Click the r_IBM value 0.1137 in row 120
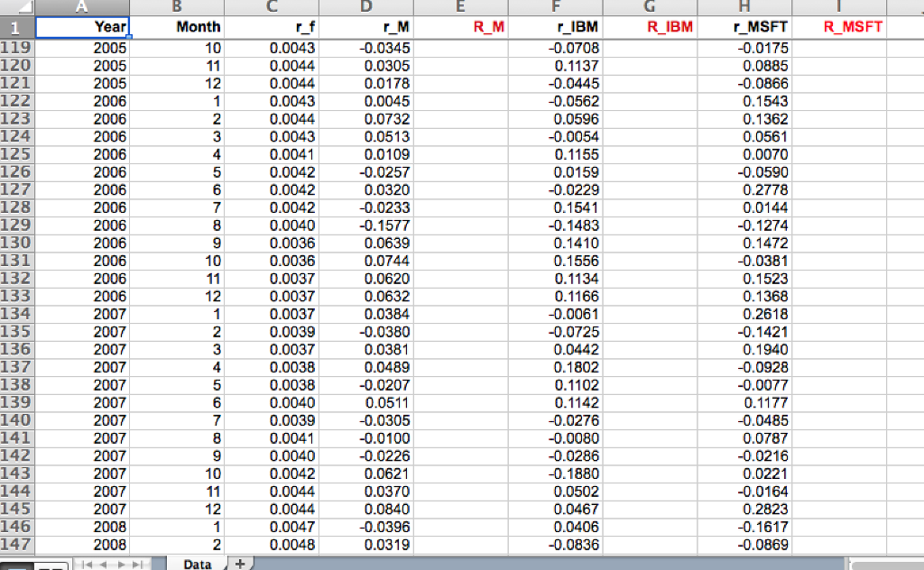924x570 pixels. (x=577, y=66)
